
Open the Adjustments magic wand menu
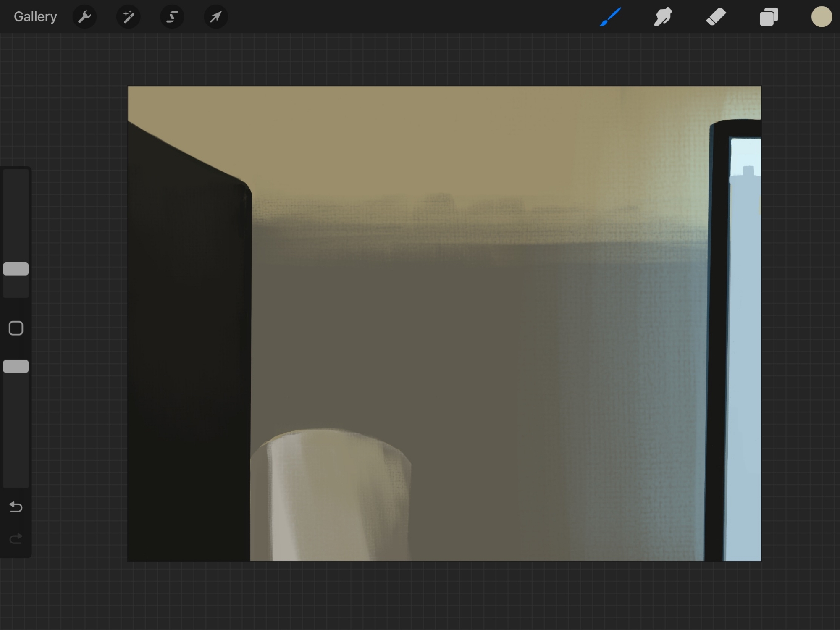click(128, 17)
